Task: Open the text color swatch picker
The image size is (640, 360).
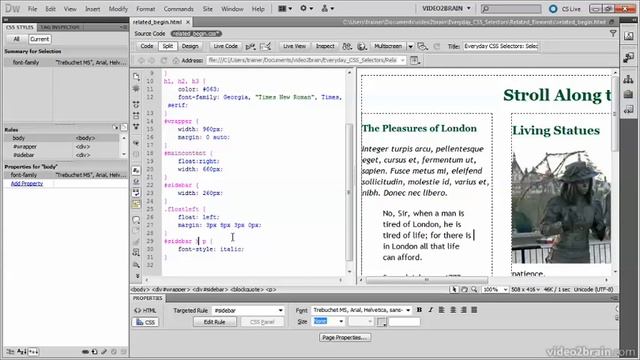Action: (x=382, y=322)
